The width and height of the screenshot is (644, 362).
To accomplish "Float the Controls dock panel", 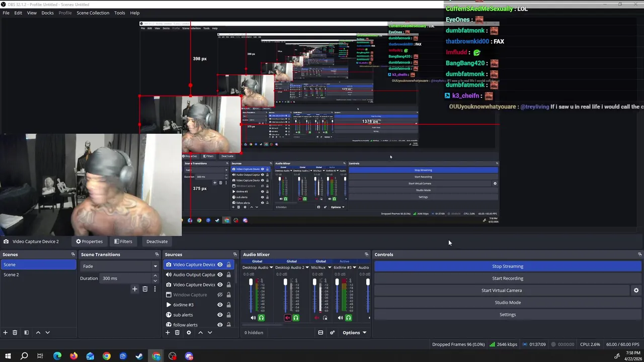I will pyautogui.click(x=639, y=254).
